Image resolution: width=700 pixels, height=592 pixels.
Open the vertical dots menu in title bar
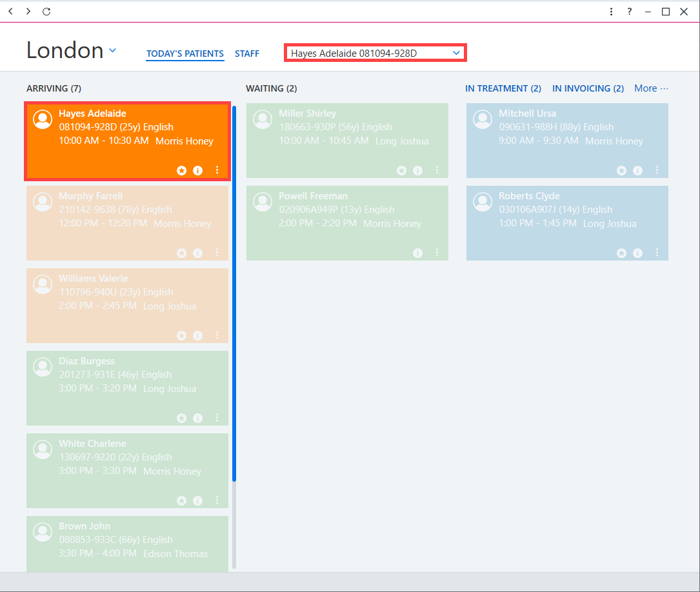[611, 12]
